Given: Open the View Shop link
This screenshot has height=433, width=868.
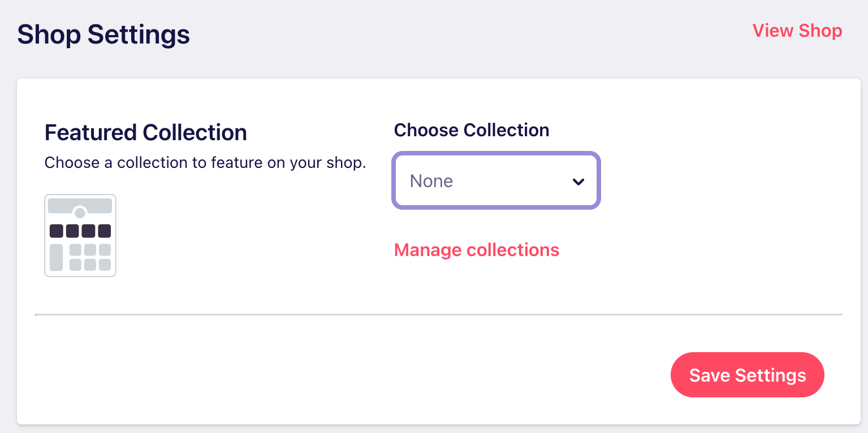Looking at the screenshot, I should [797, 31].
